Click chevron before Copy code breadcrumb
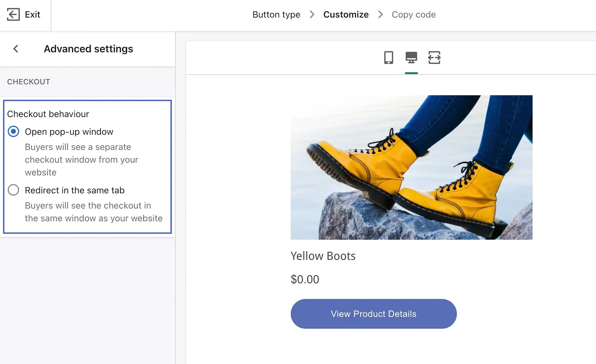Screen dimensions: 596x364 coord(380,14)
